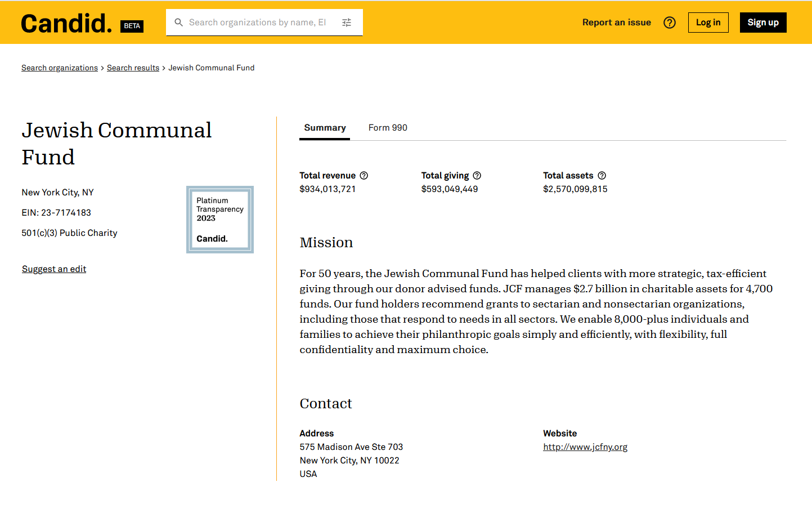The width and height of the screenshot is (812, 513).
Task: Click the Contact heading
Action: tap(326, 404)
